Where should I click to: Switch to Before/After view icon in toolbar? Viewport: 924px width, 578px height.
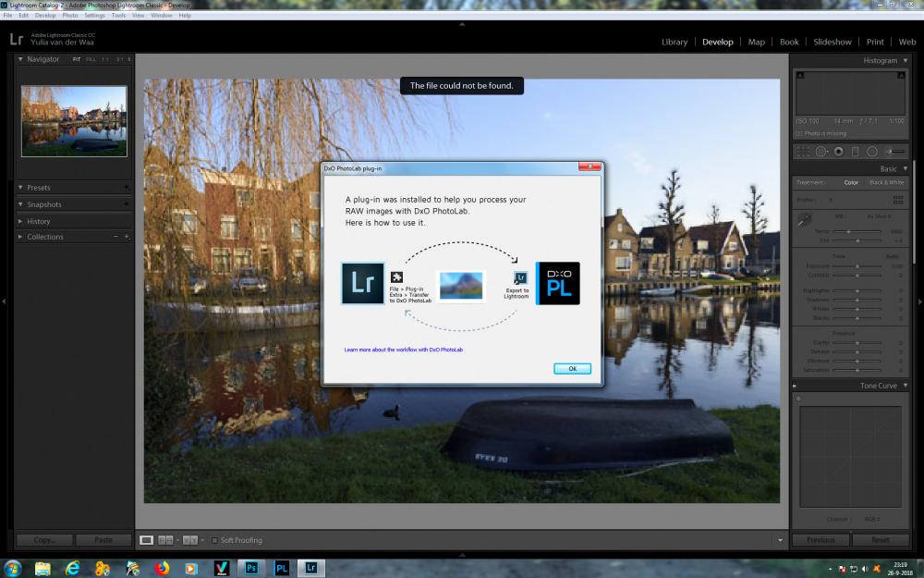click(189, 540)
